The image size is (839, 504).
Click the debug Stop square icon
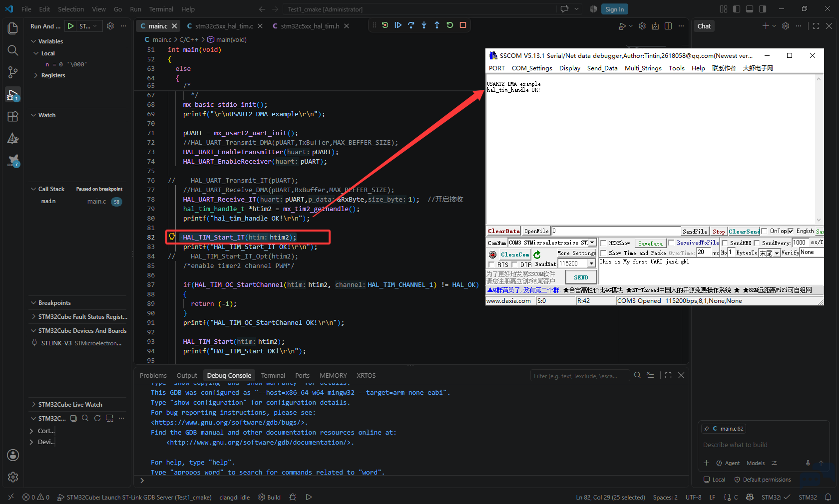click(463, 25)
